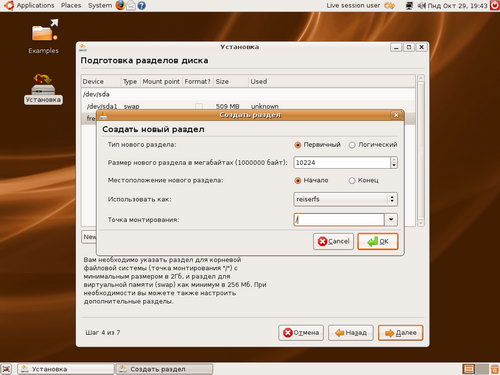Click the trash icon in bottom panel

click(x=495, y=369)
